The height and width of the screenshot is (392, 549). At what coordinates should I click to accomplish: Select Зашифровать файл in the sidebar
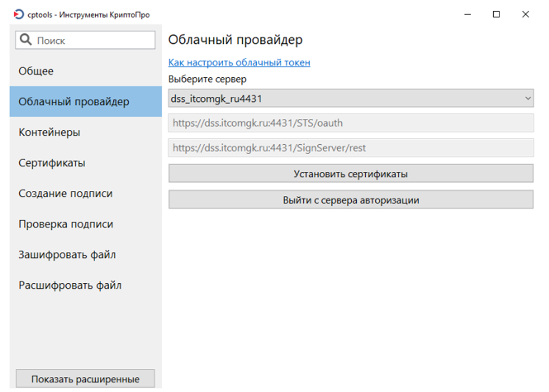pyautogui.click(x=67, y=255)
